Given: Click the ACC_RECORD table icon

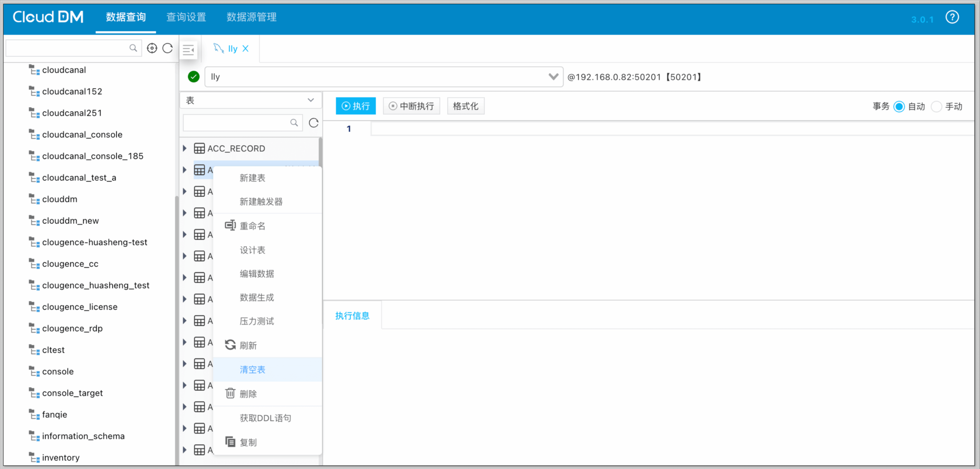Looking at the screenshot, I should [199, 148].
